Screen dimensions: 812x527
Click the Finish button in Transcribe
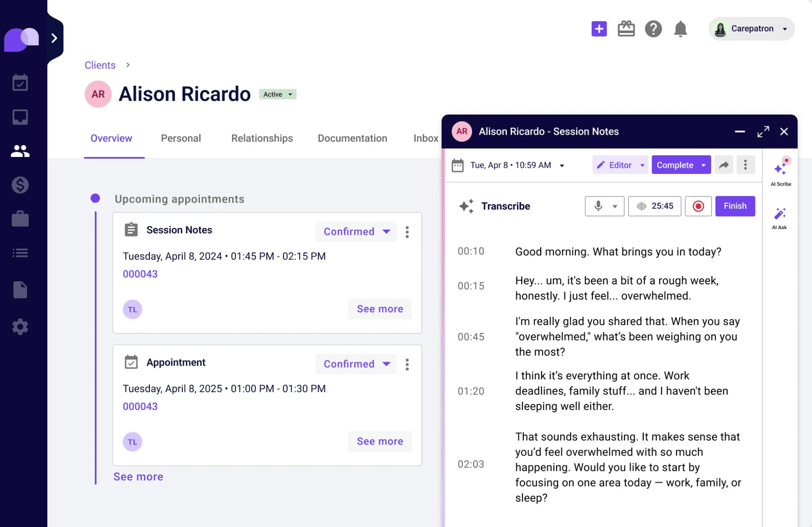[x=735, y=206]
